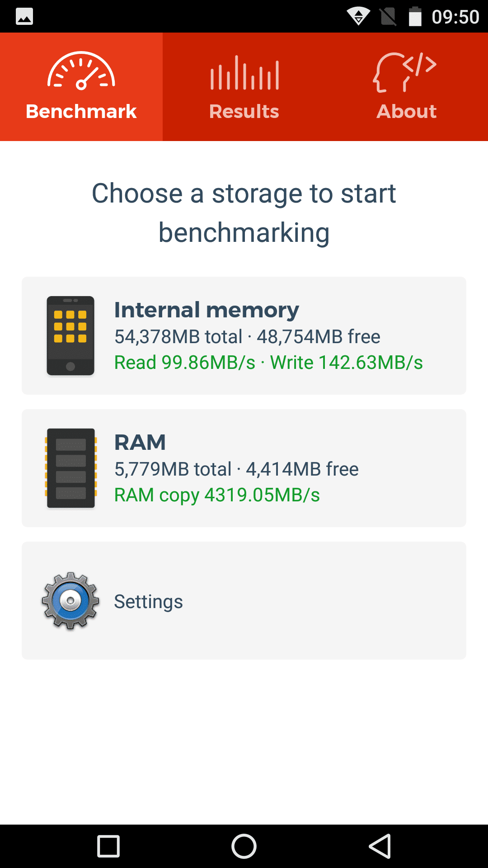Tap the RAM copy 4319.05MB/s result line

point(217,495)
